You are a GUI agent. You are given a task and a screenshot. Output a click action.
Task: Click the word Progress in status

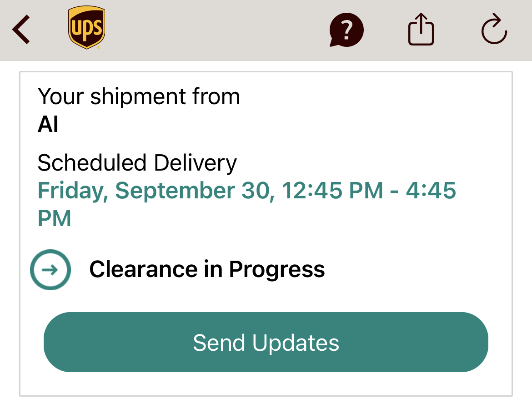click(277, 269)
